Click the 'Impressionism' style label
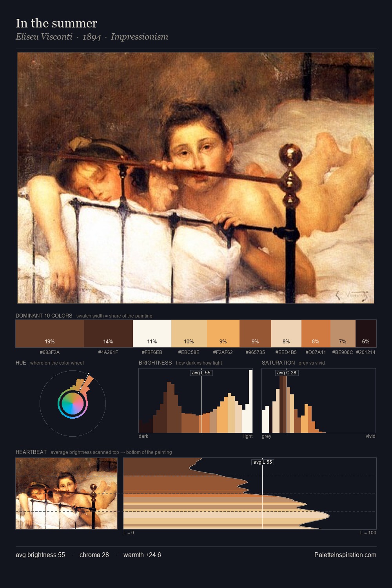This screenshot has width=392, height=588. [140, 37]
